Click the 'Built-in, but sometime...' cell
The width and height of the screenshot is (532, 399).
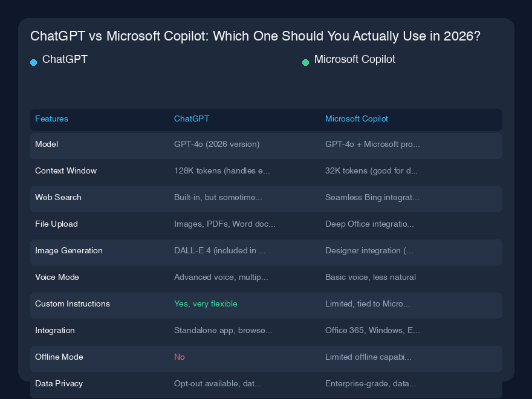coord(218,198)
